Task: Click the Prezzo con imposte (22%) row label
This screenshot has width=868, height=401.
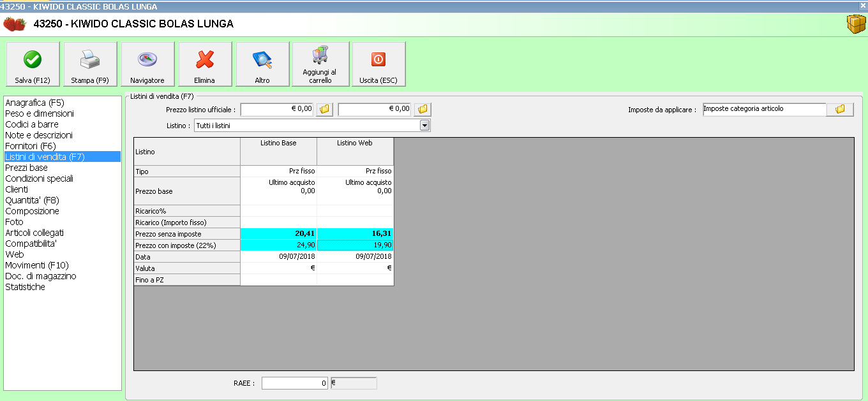Action: tap(187, 245)
